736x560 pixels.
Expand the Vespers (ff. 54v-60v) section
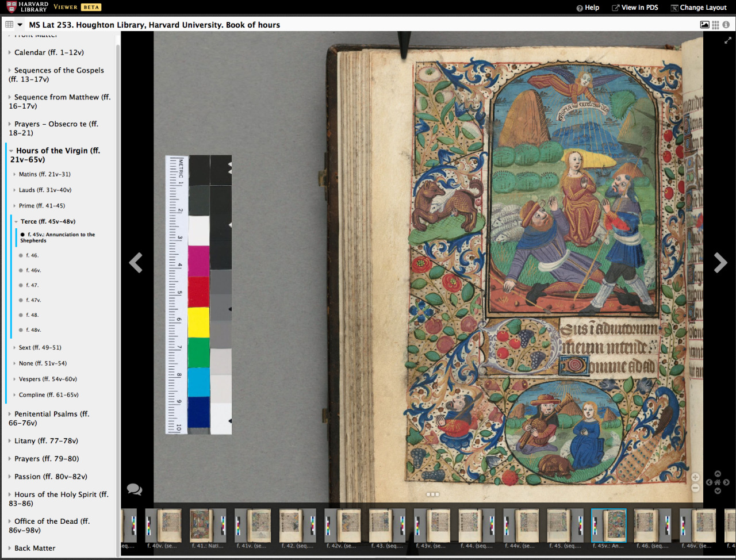[48, 379]
